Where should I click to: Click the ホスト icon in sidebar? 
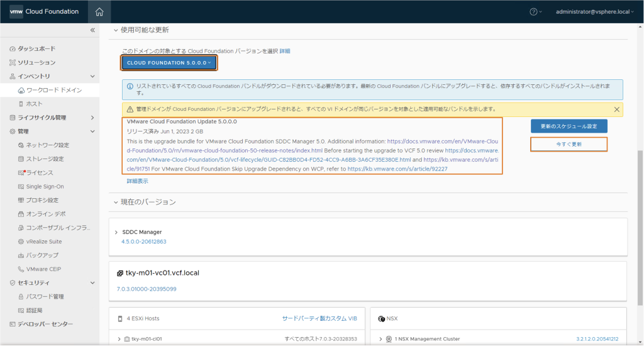[21, 104]
